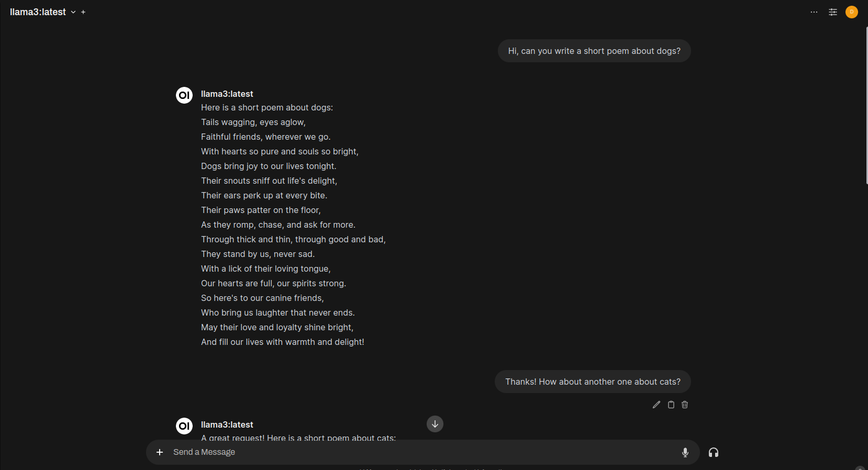Image resolution: width=868 pixels, height=470 pixels.
Task: Open the three-dots chat options menu
Action: coord(814,12)
